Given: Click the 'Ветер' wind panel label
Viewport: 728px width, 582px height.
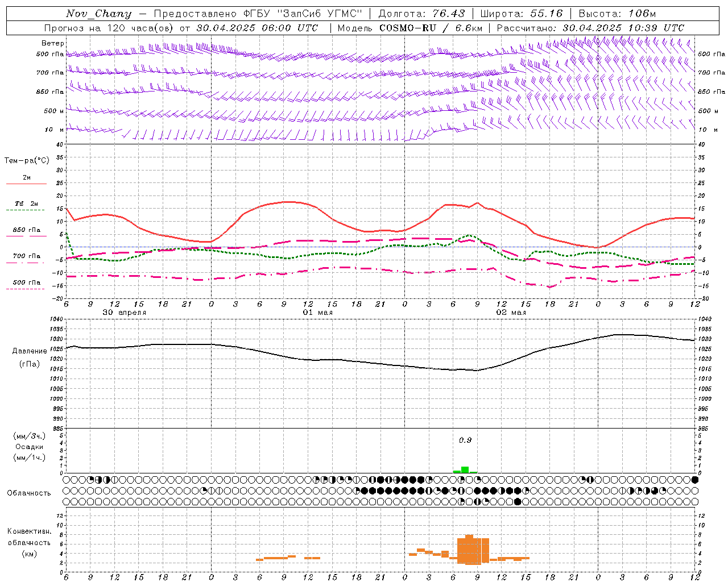Looking at the screenshot, I should tap(53, 43).
